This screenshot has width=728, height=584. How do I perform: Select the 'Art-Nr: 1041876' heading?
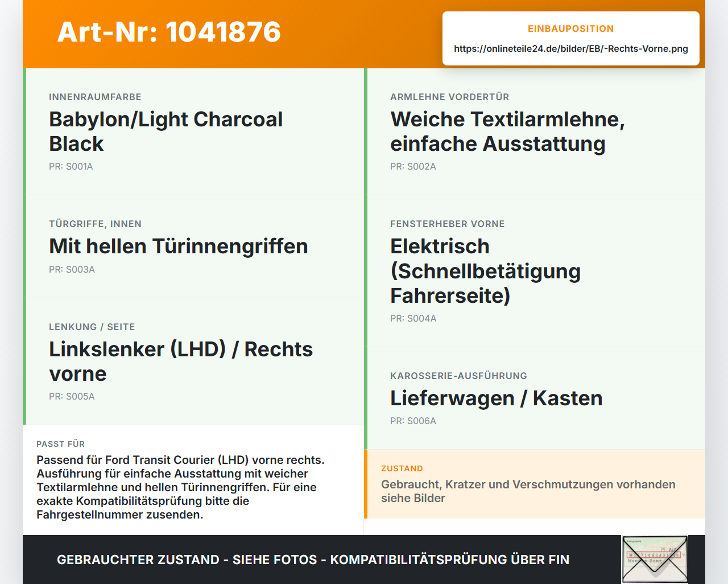click(169, 32)
